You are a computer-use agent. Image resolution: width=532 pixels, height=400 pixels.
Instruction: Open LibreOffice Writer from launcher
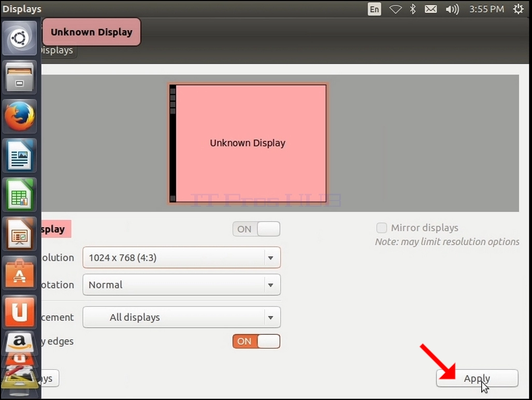pos(19,156)
